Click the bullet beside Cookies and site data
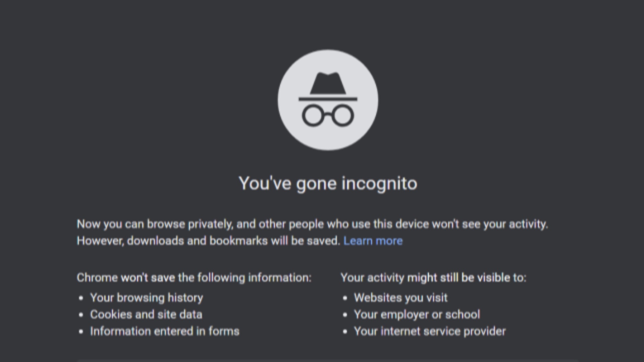The height and width of the screenshot is (362, 644). (80, 314)
